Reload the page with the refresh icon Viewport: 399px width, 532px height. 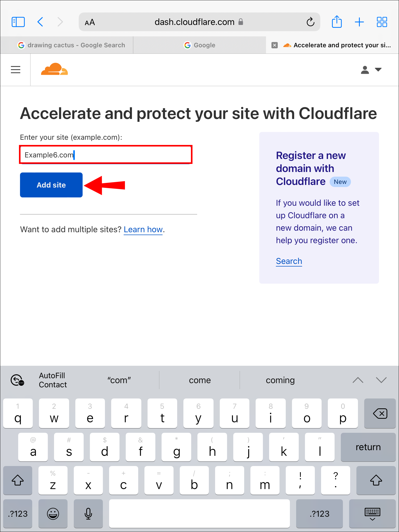coord(310,22)
